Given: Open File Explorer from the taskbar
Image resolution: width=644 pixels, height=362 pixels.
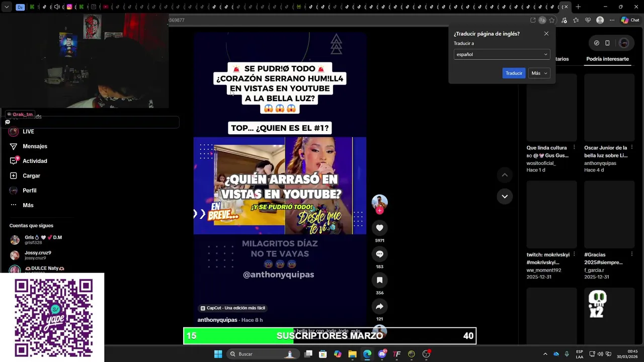Looking at the screenshot, I should (x=352, y=354).
